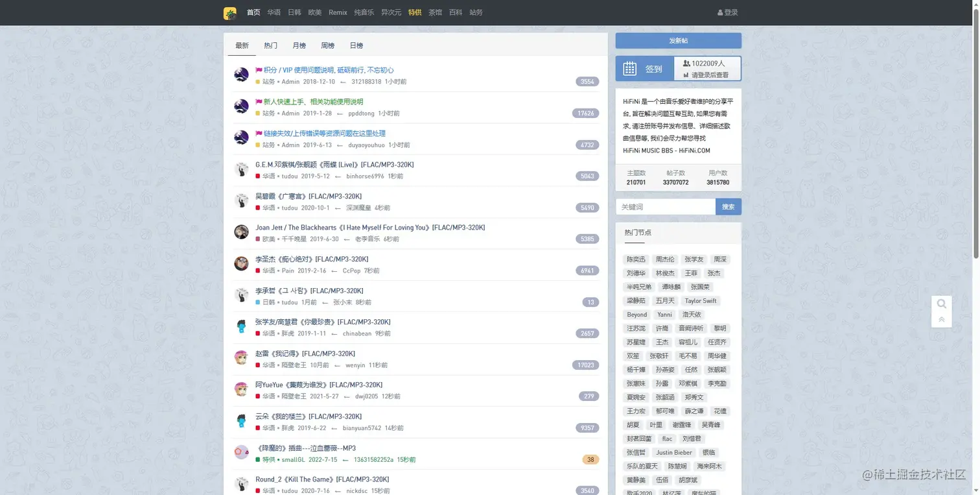Viewport: 980px width, 495px height.
Task: Click reply count badge 17626
Action: tap(585, 113)
